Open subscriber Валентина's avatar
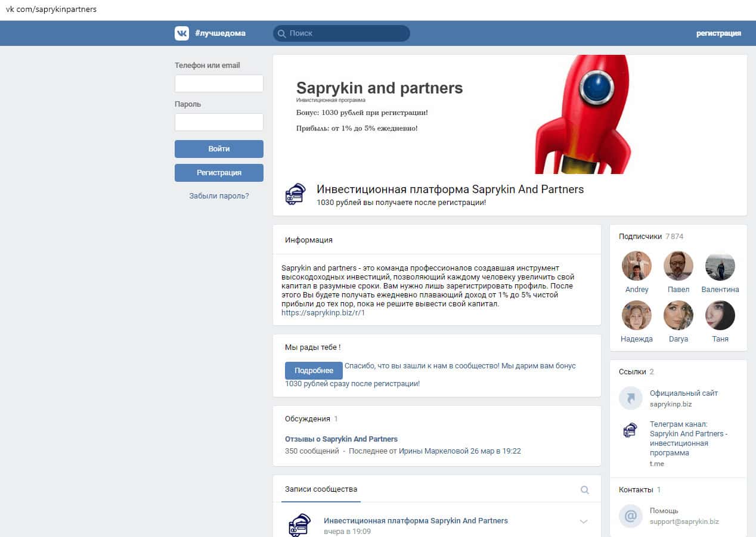Screen dimensions: 756x537 [720, 266]
